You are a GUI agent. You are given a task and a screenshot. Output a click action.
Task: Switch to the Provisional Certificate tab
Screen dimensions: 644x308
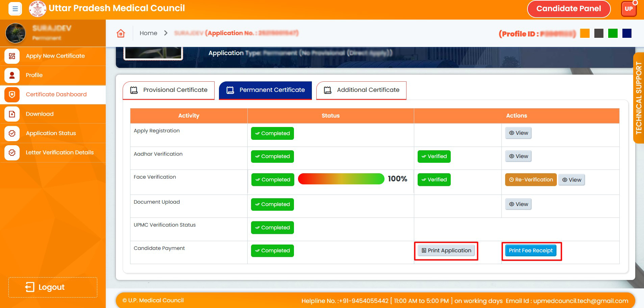coord(169,90)
